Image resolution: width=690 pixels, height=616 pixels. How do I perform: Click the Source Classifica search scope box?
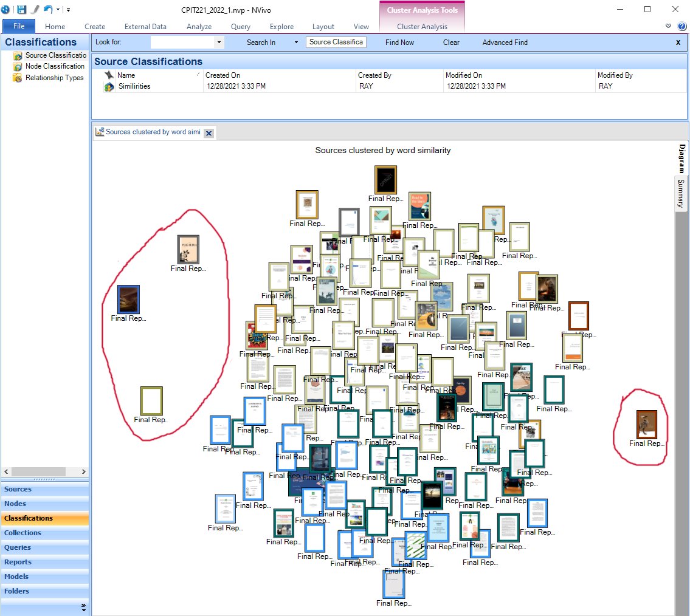[x=336, y=42]
